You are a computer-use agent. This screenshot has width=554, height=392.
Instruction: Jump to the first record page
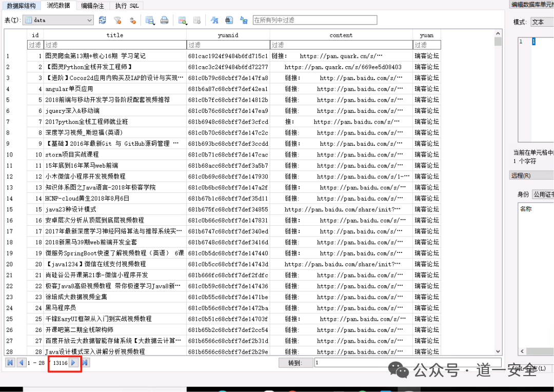[10, 363]
